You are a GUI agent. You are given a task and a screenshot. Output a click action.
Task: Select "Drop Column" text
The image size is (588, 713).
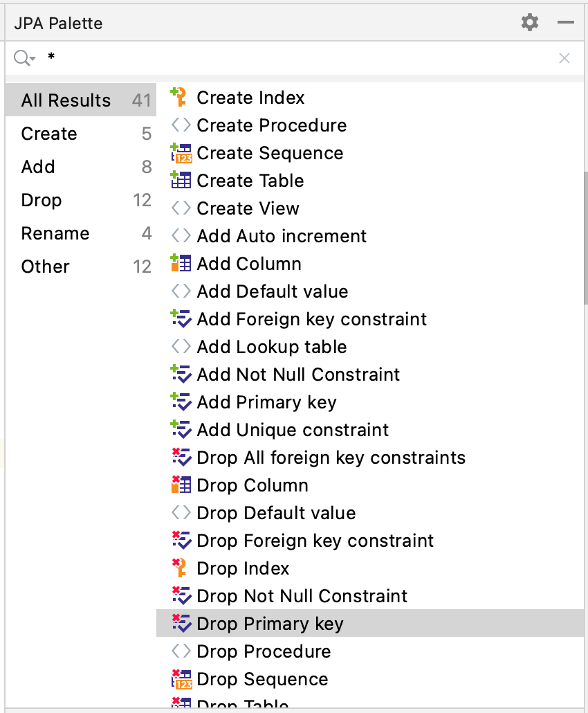(x=252, y=486)
